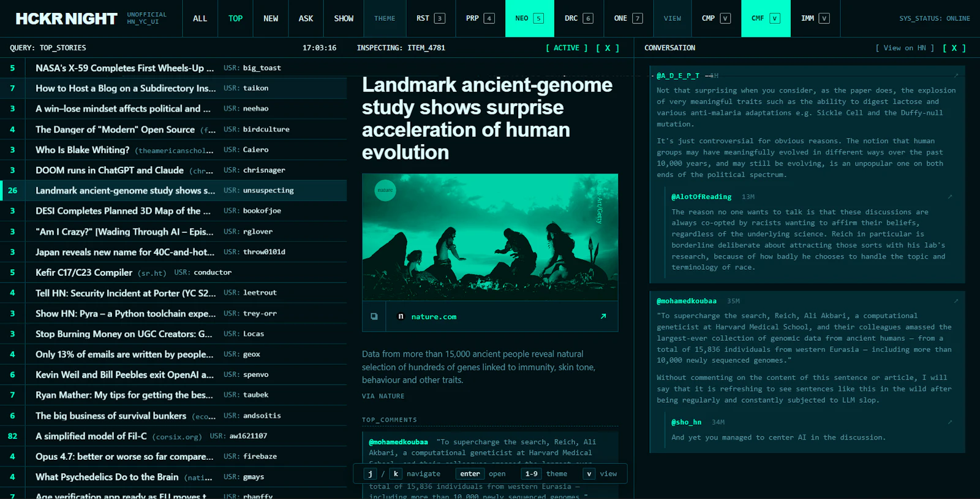The height and width of the screenshot is (499, 980).
Task: Switch to the CMP view mode
Action: point(716,18)
